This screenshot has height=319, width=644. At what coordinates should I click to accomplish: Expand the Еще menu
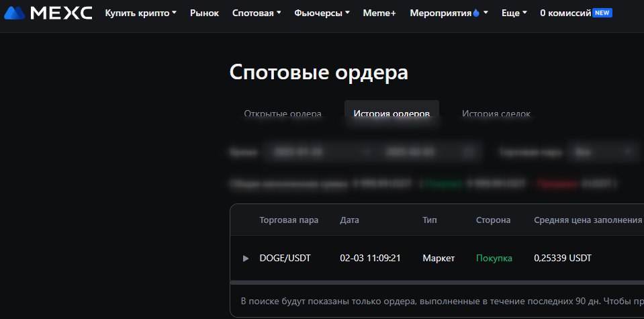pyautogui.click(x=514, y=13)
